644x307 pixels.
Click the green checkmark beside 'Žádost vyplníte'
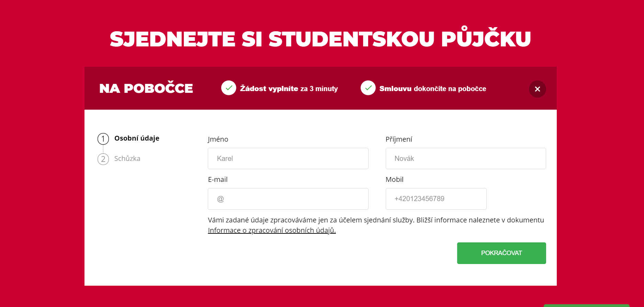click(228, 88)
